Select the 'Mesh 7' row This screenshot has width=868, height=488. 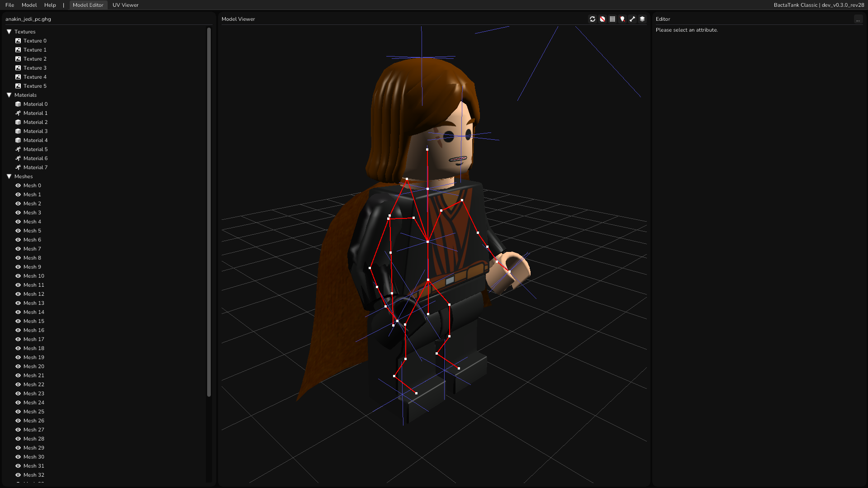[x=104, y=249]
